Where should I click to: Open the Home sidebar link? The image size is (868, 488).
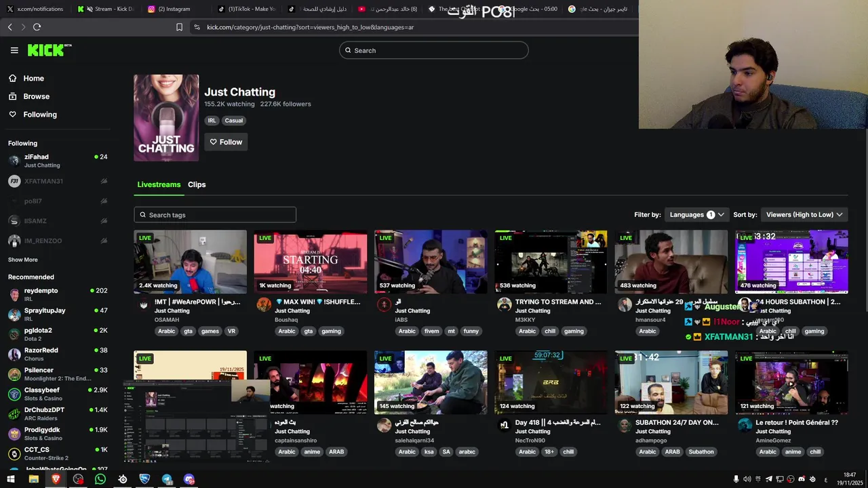tap(33, 78)
